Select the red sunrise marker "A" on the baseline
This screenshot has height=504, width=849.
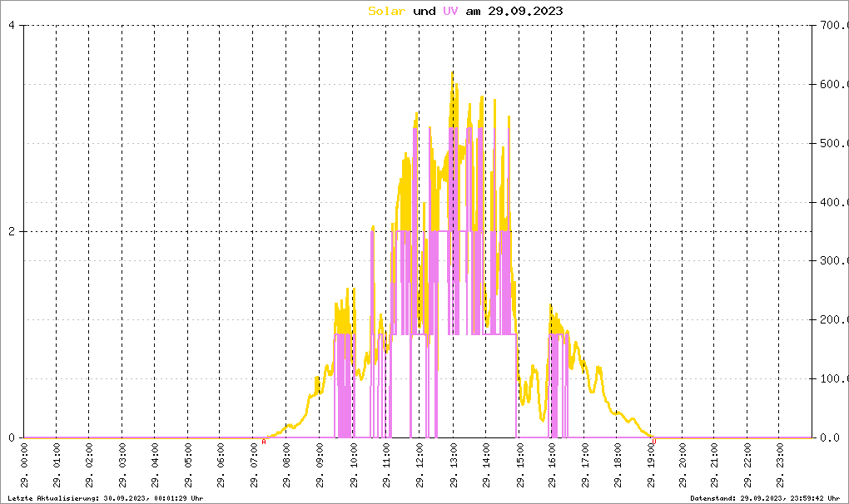(x=264, y=442)
